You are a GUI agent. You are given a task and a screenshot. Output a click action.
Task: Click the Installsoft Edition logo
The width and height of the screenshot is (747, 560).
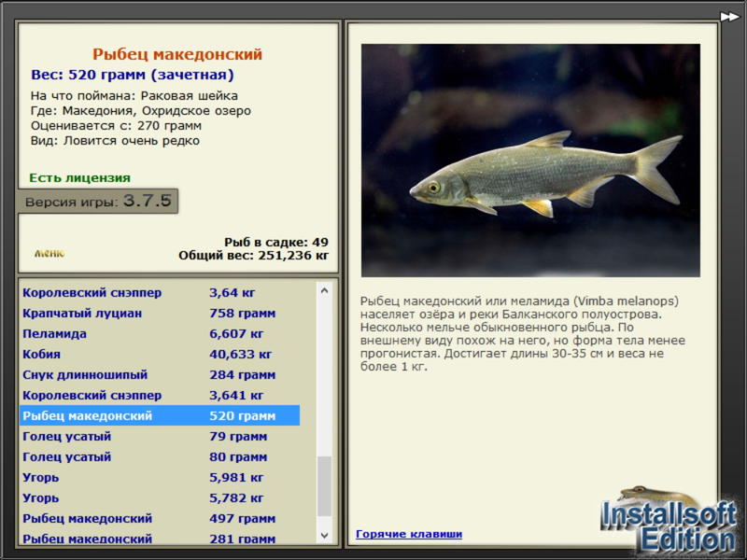(x=669, y=522)
